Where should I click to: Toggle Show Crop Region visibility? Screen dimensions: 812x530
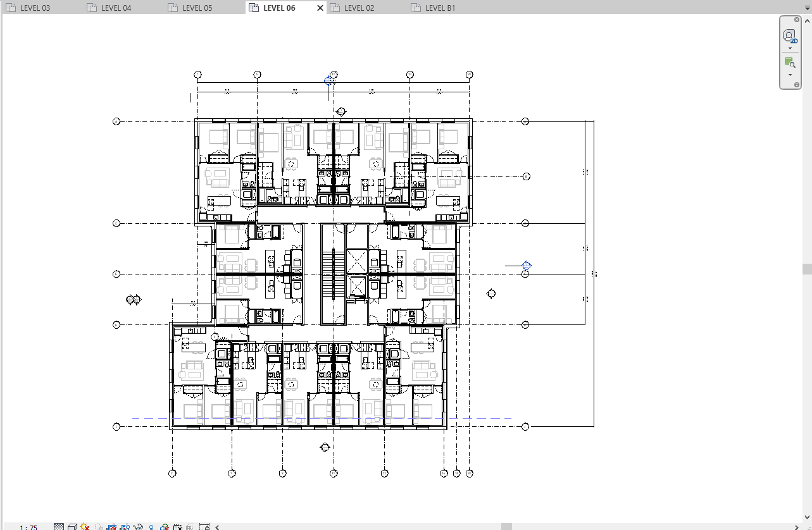click(x=124, y=526)
